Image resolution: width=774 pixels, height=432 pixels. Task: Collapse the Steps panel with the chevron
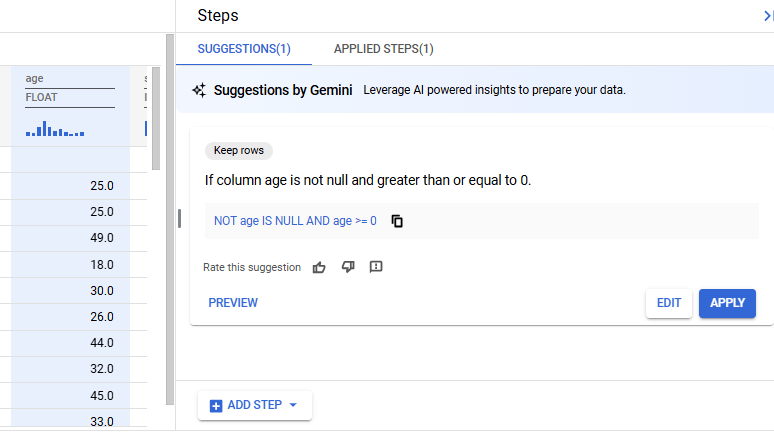(767, 16)
